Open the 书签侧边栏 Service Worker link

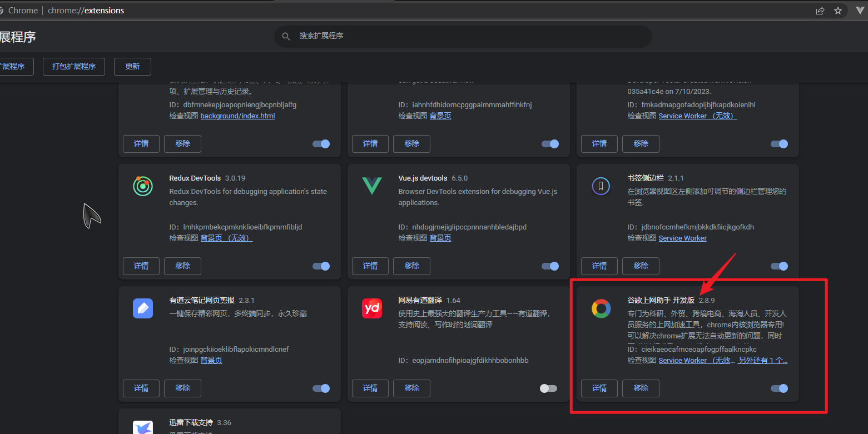tap(682, 238)
